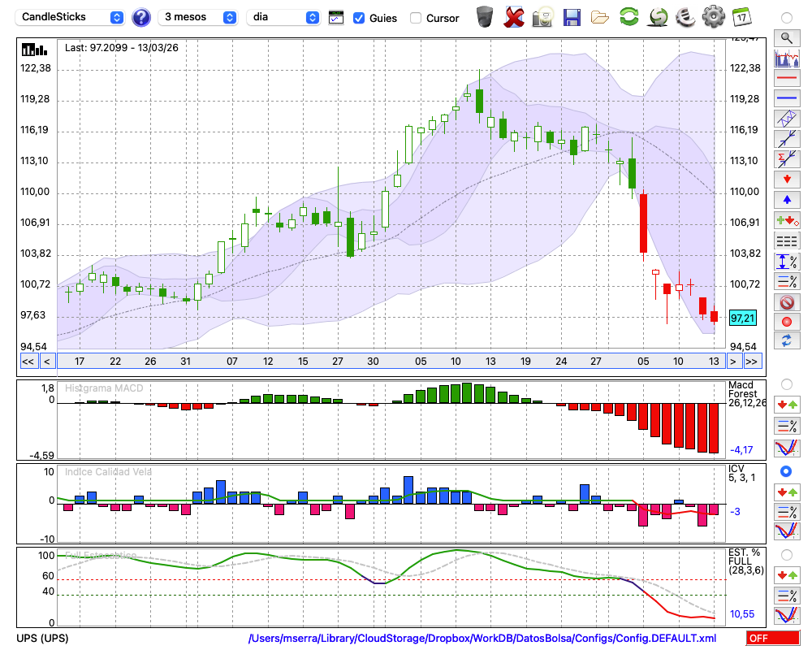Click the mini chart window icon

[336, 18]
